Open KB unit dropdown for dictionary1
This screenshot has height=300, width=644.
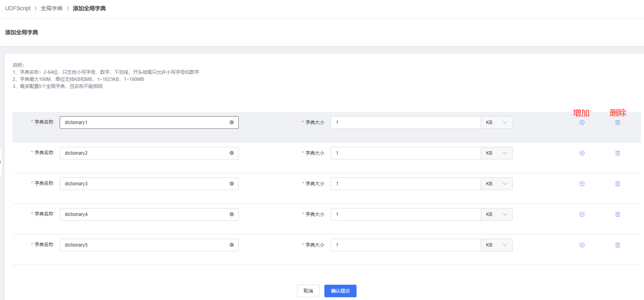[497, 123]
